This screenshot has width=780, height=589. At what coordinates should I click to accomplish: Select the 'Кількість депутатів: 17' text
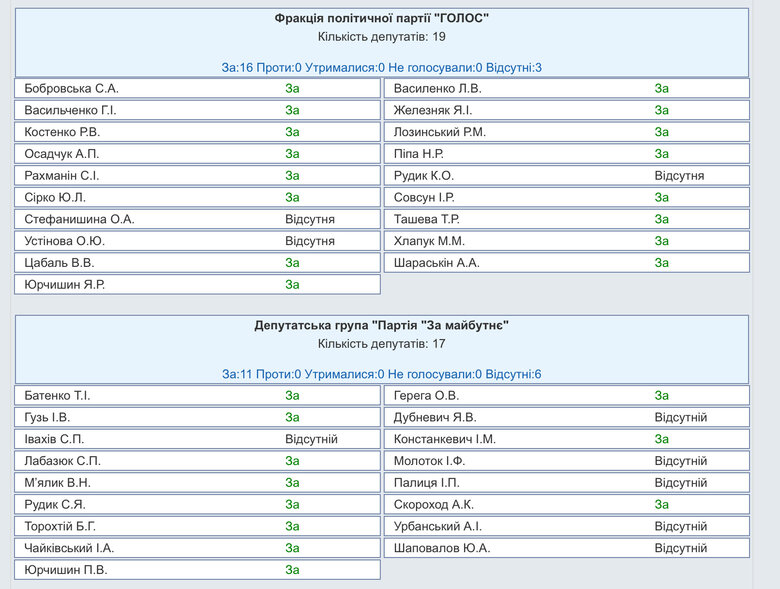[382, 344]
